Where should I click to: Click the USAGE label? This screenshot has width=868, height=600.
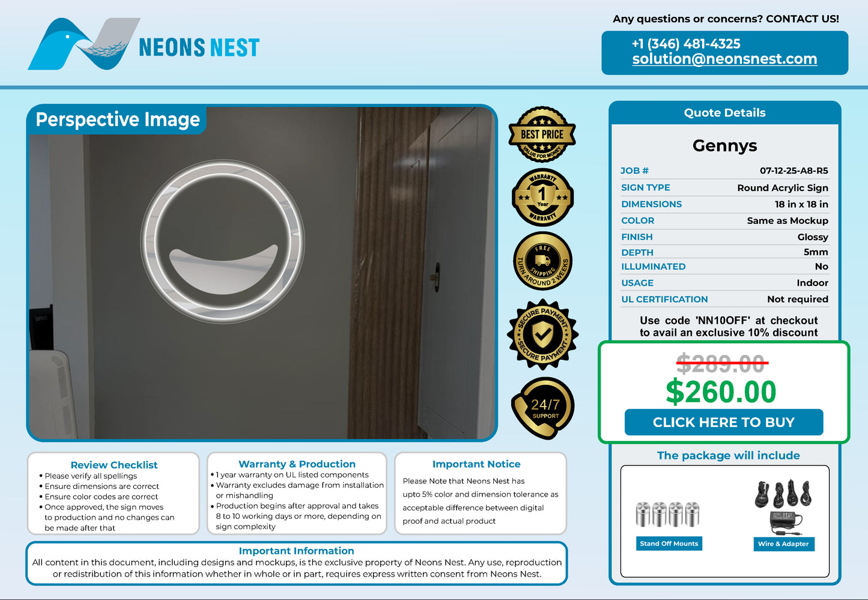click(637, 283)
